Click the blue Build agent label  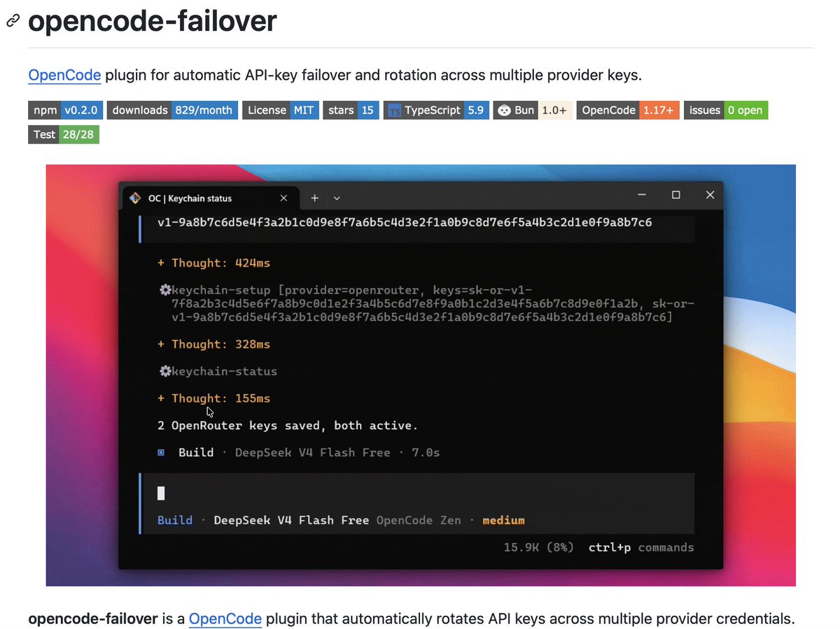pyautogui.click(x=175, y=520)
